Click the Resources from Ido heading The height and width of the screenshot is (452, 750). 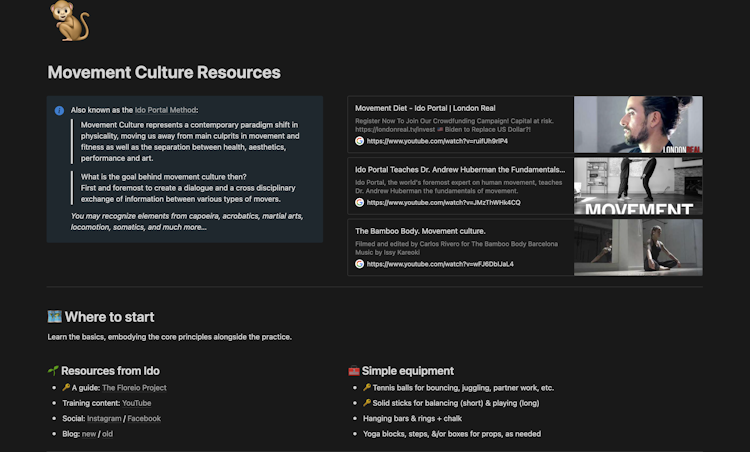coord(110,371)
